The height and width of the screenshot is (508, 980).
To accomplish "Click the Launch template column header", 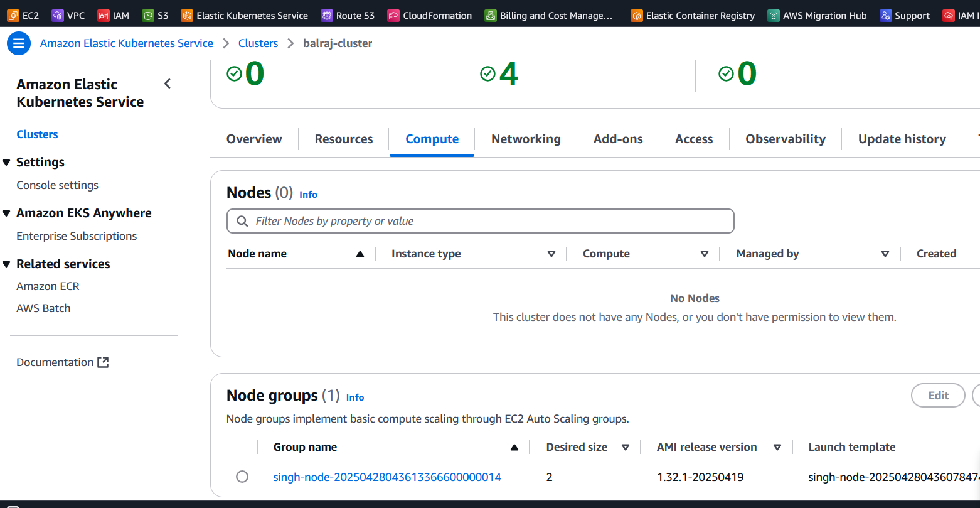I will 851,447.
